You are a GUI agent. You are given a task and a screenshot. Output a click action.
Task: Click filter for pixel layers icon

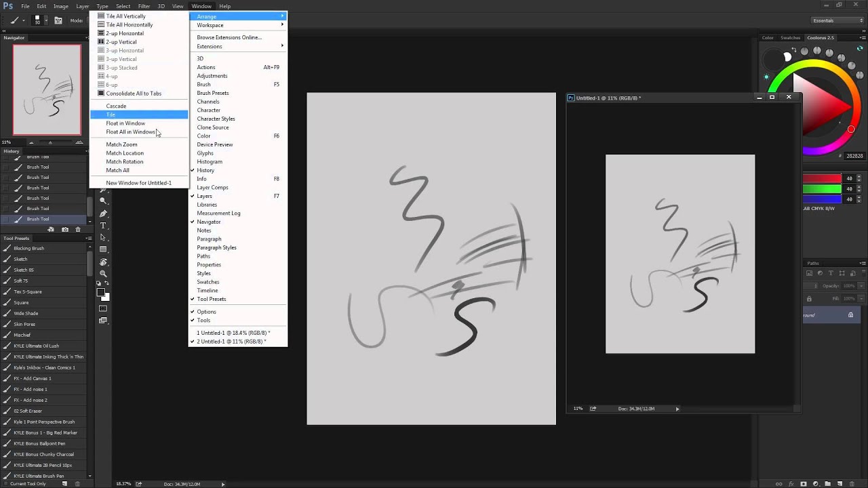tap(809, 273)
